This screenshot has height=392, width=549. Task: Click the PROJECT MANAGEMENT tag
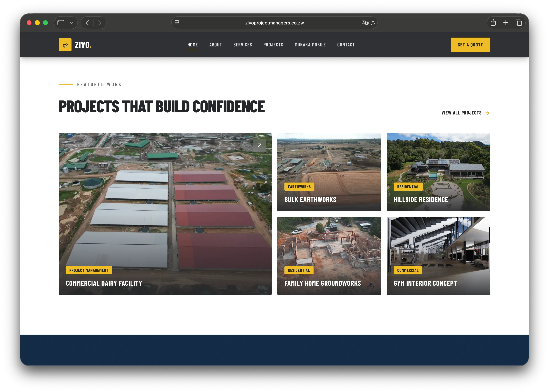click(x=89, y=270)
